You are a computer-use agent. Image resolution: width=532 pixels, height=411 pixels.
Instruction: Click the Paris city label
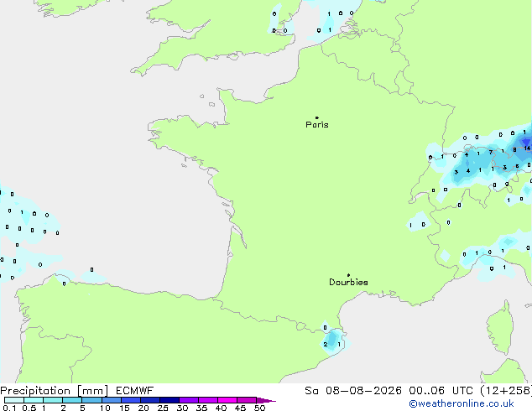(x=317, y=125)
